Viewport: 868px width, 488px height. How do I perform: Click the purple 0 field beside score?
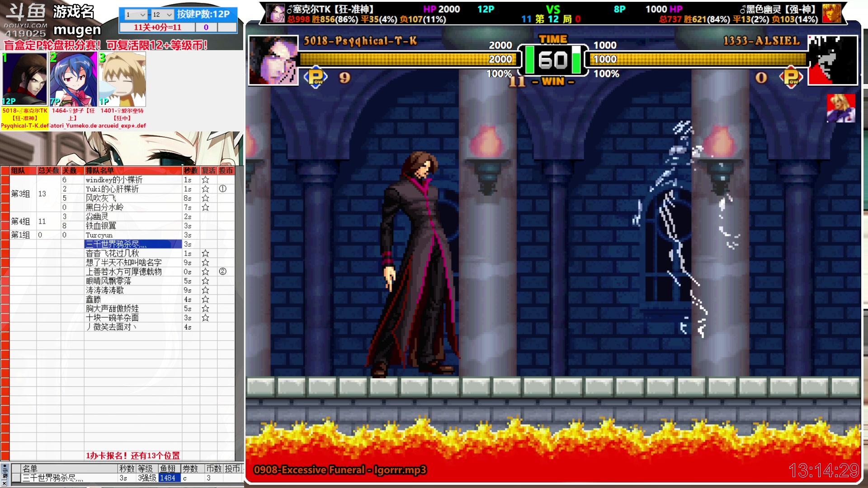click(x=206, y=27)
